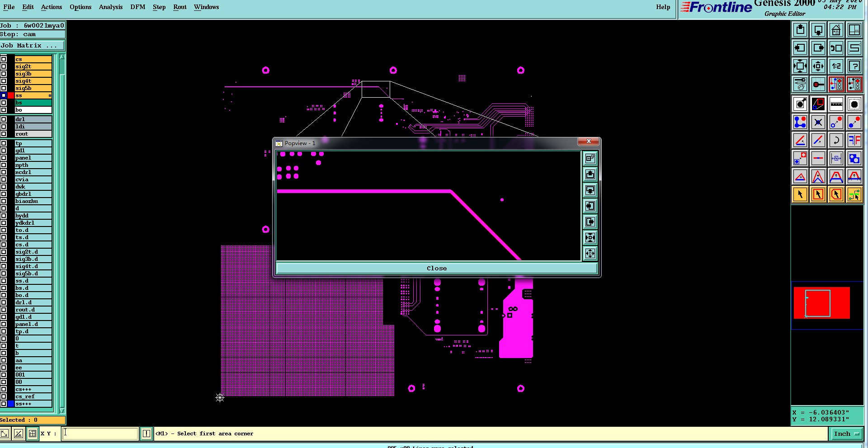868x448 pixels.
Task: Toggle checkbox for layer sig3b
Action: (4, 74)
